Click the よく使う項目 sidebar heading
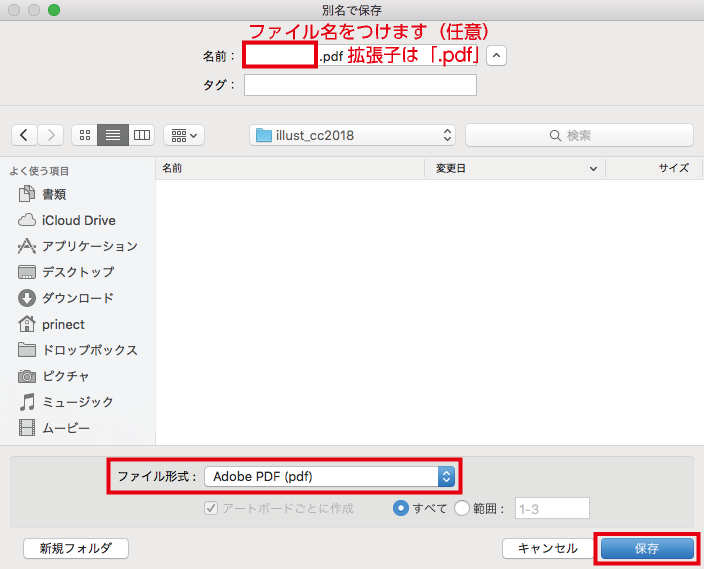 click(39, 171)
